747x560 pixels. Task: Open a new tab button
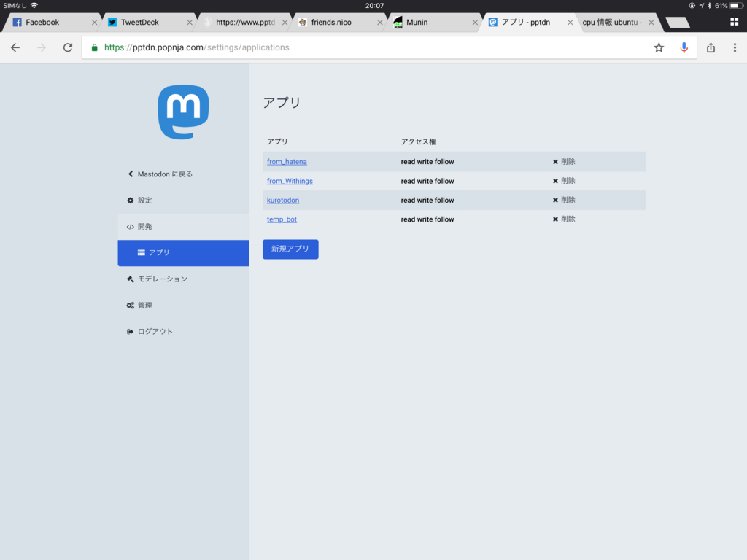click(677, 23)
